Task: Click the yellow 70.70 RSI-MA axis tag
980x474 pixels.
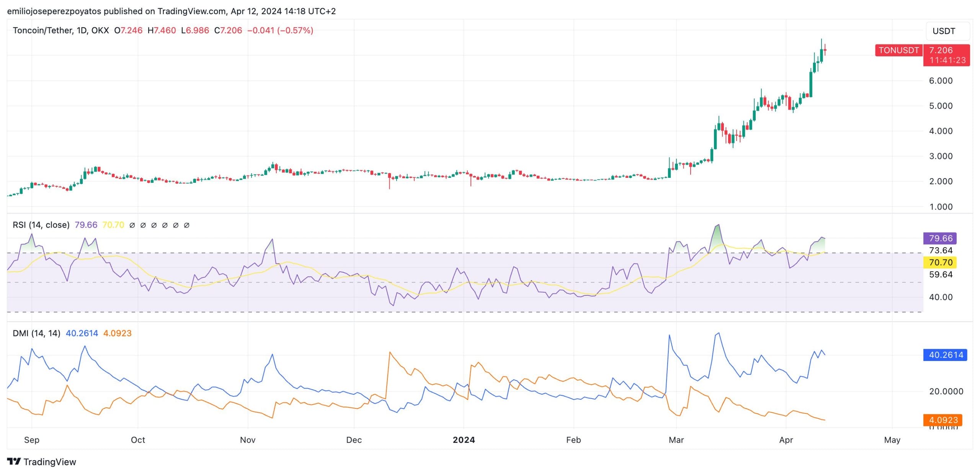Action: (940, 262)
